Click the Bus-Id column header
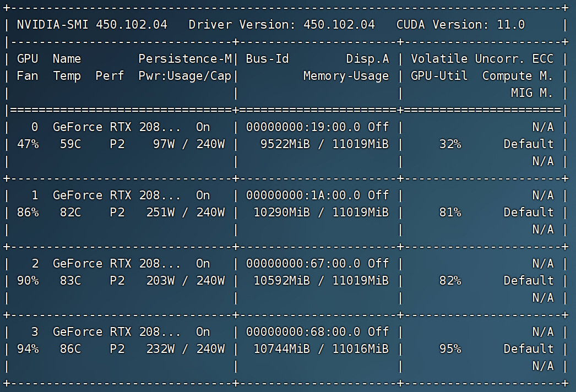 [x=267, y=59]
